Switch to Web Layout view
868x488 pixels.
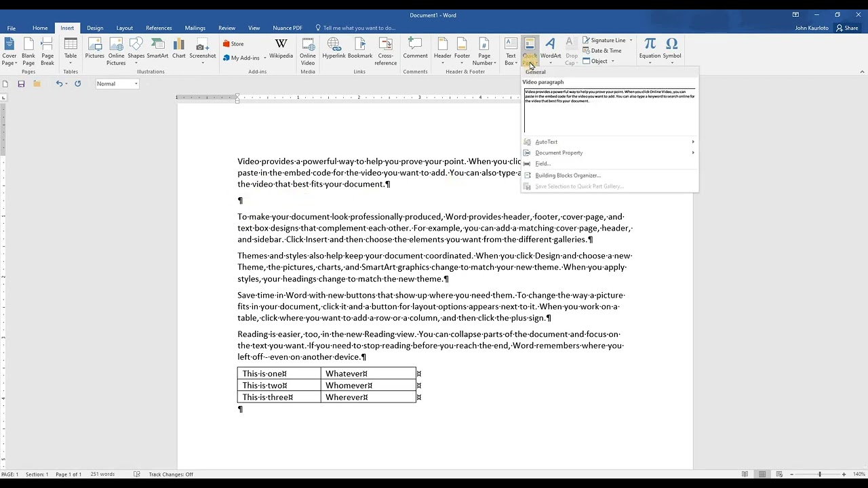[x=780, y=474]
